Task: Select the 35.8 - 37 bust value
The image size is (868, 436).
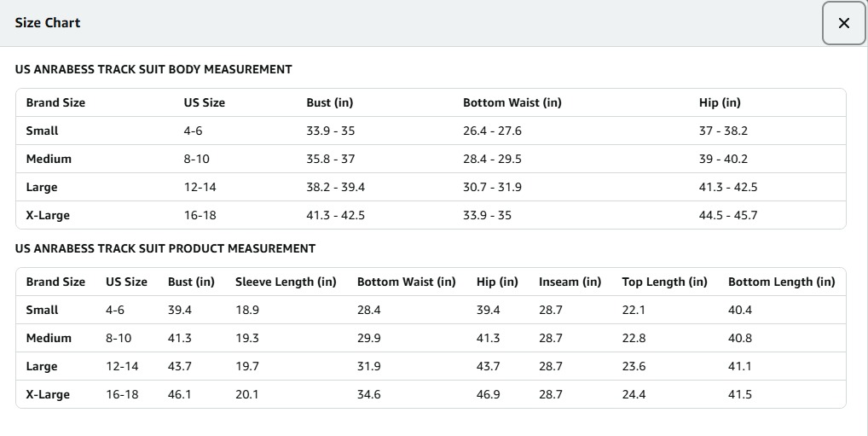Action: 330,159
